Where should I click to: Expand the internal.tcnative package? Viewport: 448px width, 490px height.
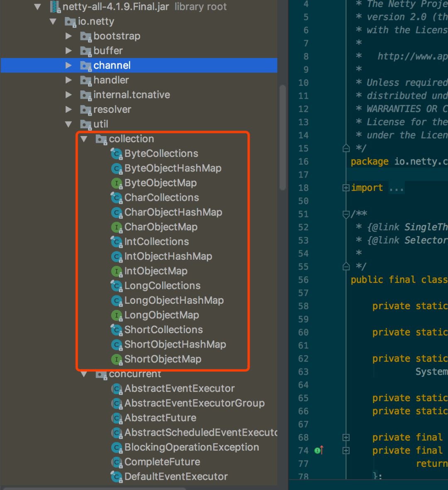(68, 95)
